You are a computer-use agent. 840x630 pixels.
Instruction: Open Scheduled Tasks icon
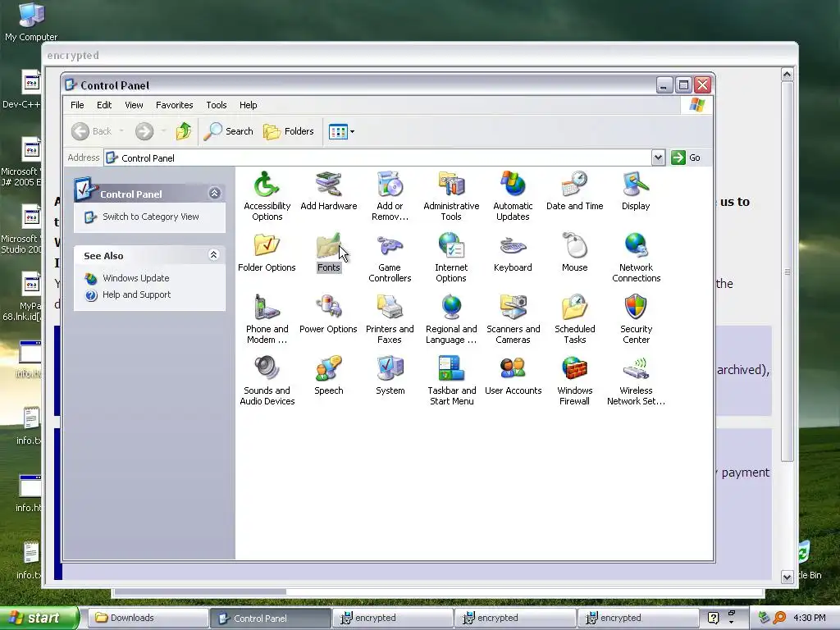tap(574, 319)
